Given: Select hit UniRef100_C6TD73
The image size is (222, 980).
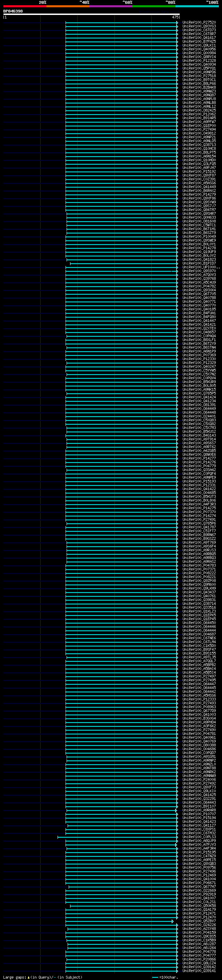Looking at the screenshot, I should coord(199,30).
